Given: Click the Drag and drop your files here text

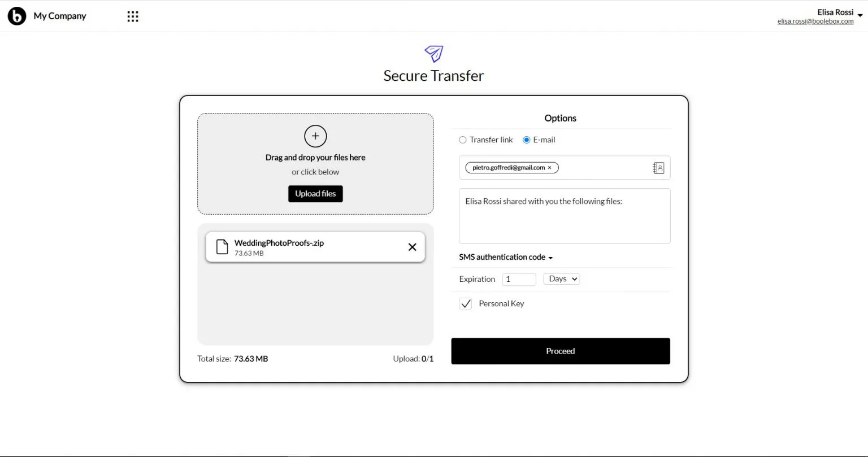Looking at the screenshot, I should pos(315,158).
